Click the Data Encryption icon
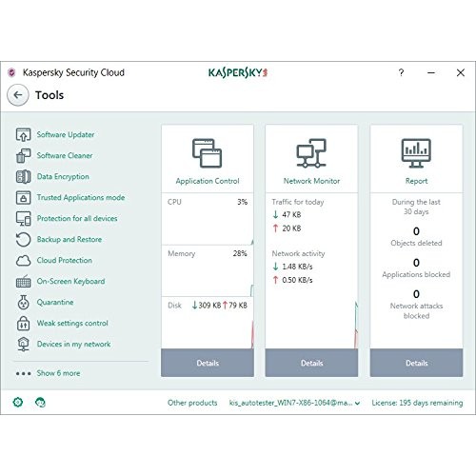The height and width of the screenshot is (476, 476). [23, 176]
